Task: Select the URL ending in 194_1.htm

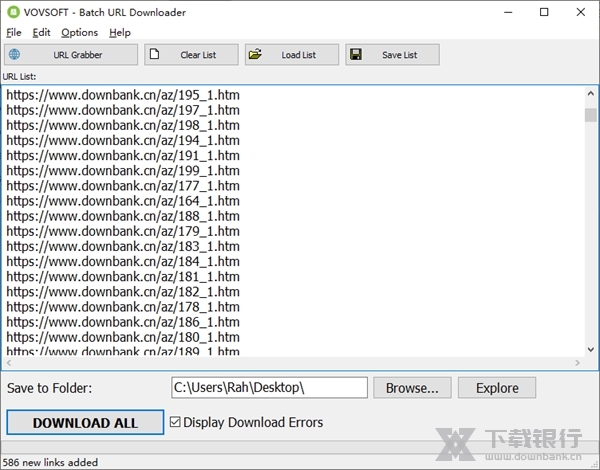Action: tap(123, 140)
